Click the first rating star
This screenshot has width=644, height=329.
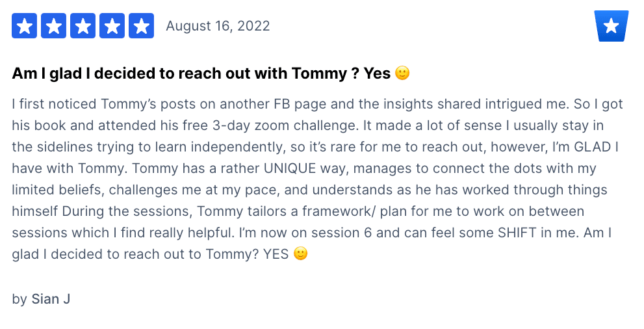(x=24, y=26)
